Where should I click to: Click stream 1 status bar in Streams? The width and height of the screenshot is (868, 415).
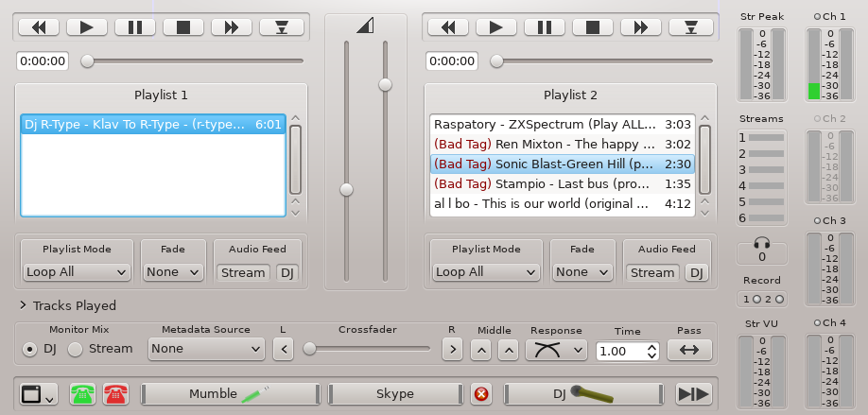click(766, 138)
